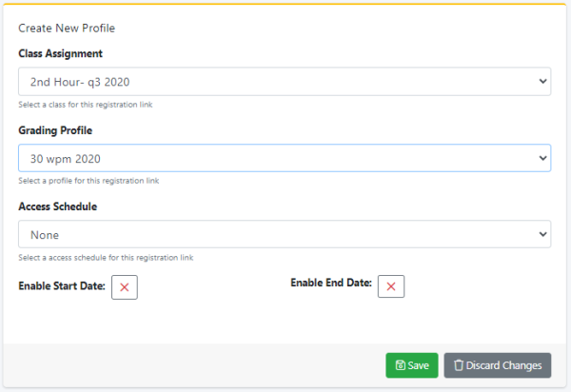571x392 pixels.
Task: Expand the Access Schedule dropdown showing None
Action: (x=285, y=234)
